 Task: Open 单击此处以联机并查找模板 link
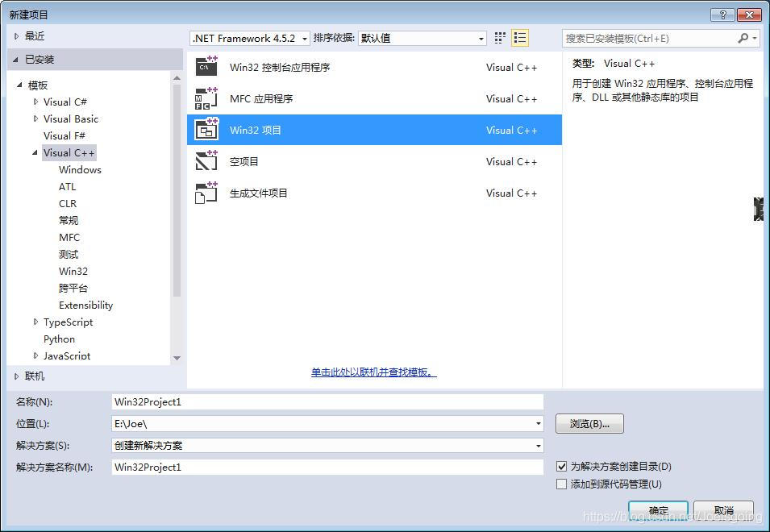pos(373,372)
